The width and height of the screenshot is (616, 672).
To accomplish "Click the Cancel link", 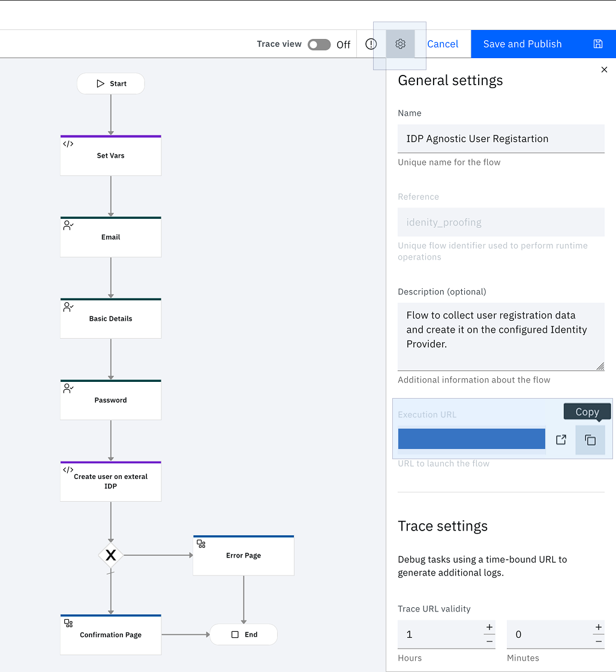I will coord(443,44).
